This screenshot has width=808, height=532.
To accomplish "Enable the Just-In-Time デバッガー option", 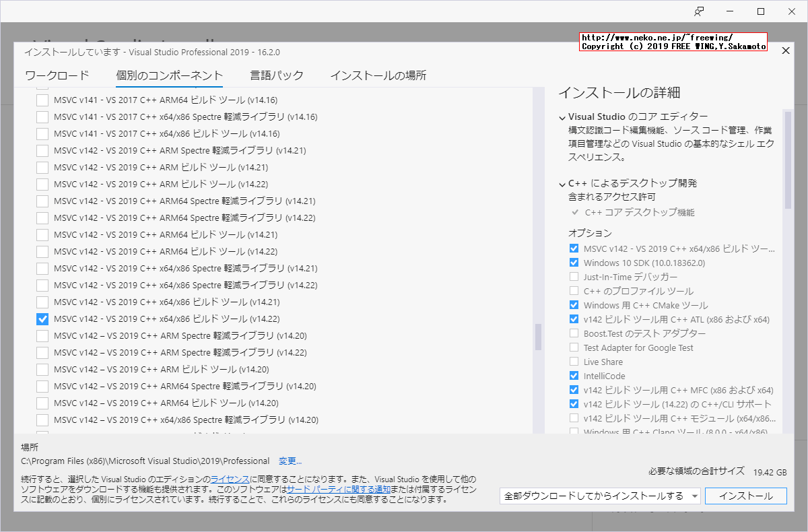I will (x=574, y=276).
